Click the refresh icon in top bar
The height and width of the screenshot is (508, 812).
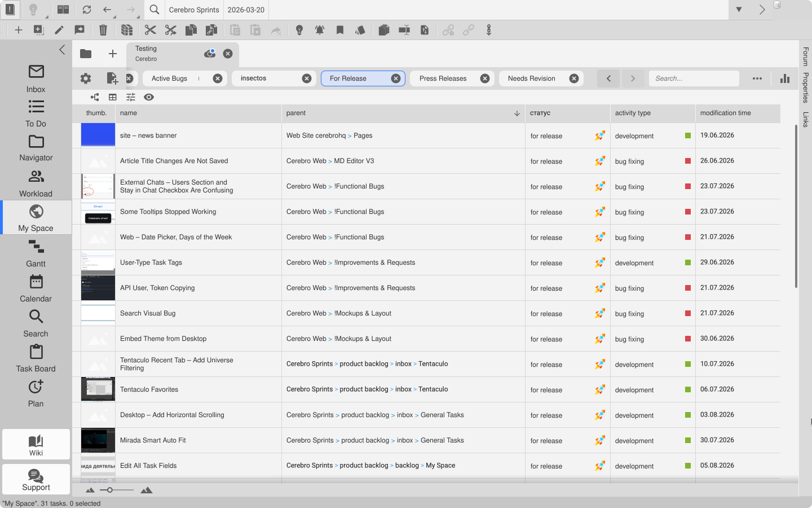(86, 10)
